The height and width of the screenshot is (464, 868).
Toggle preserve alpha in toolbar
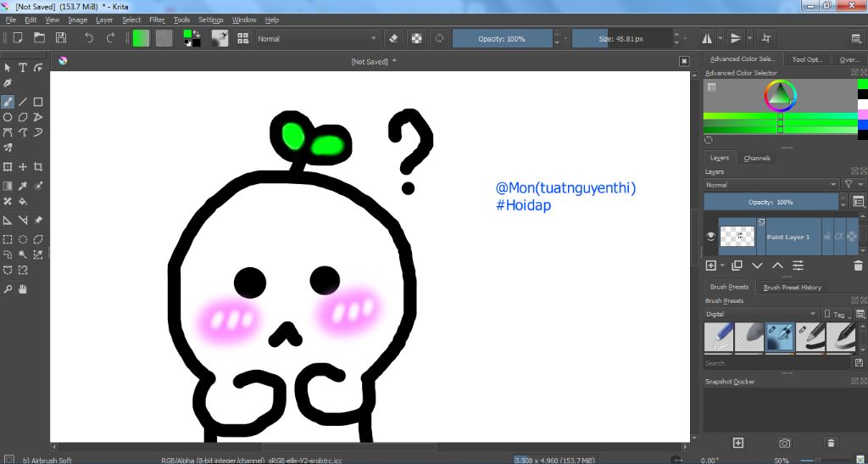(x=417, y=38)
